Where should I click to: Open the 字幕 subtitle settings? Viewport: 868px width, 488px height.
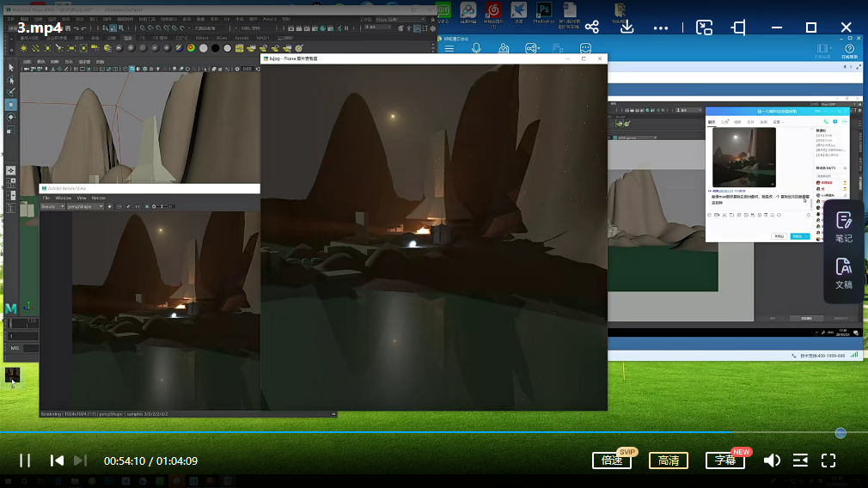click(x=725, y=461)
